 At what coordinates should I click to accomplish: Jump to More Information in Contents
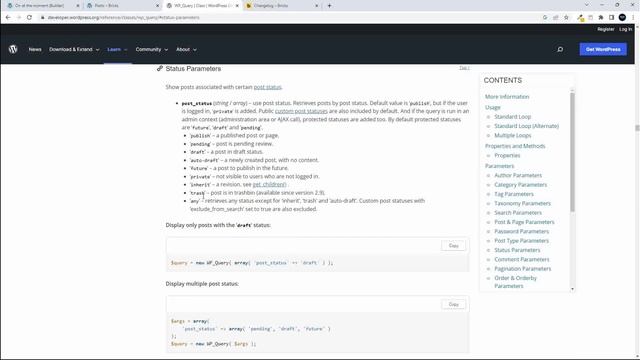point(507,97)
